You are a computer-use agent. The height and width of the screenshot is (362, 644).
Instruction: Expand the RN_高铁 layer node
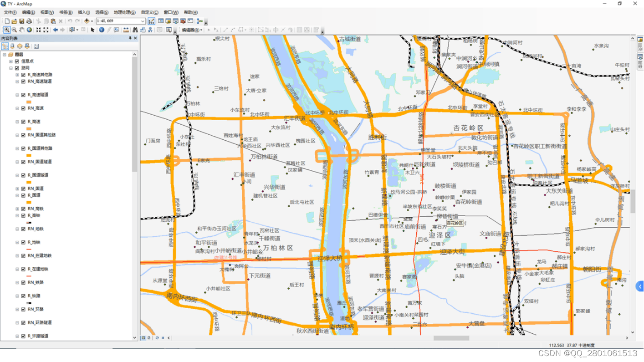17,209
